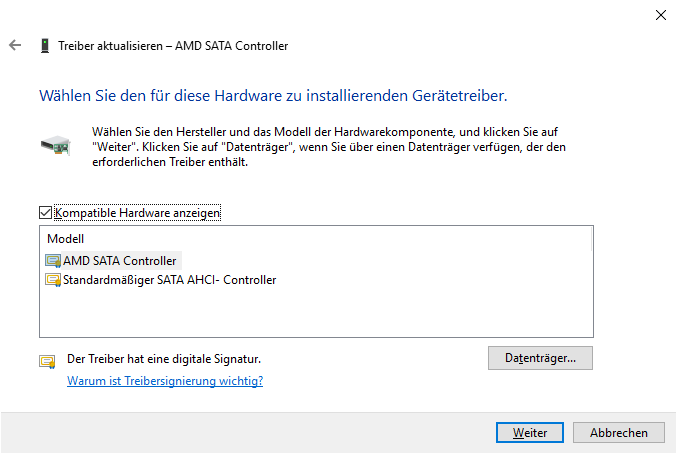Click the dialog heading text
The width and height of the screenshot is (677, 454).
pos(273,97)
